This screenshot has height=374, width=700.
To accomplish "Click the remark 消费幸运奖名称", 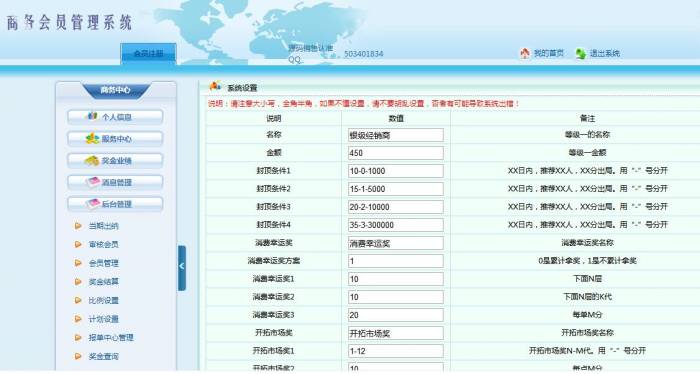I will (x=588, y=243).
